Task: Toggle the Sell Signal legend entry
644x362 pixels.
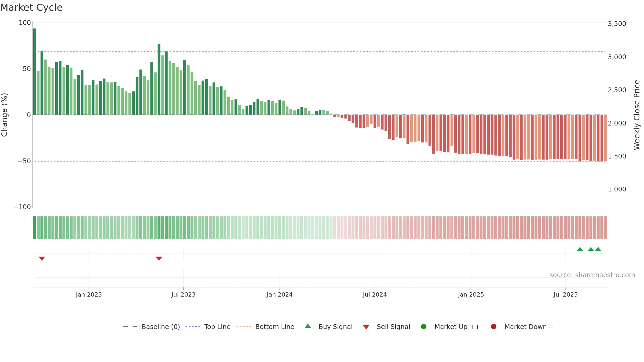Action: (x=387, y=327)
